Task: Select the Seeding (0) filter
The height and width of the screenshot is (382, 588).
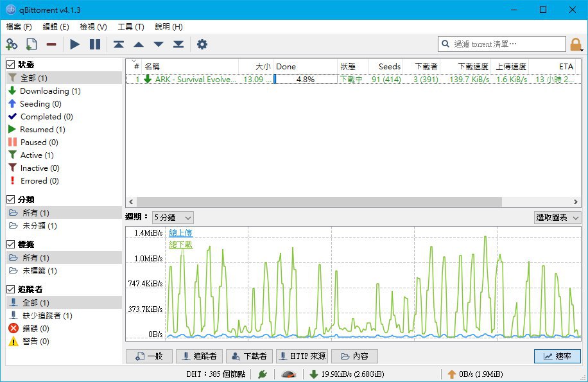Action: tap(64, 103)
